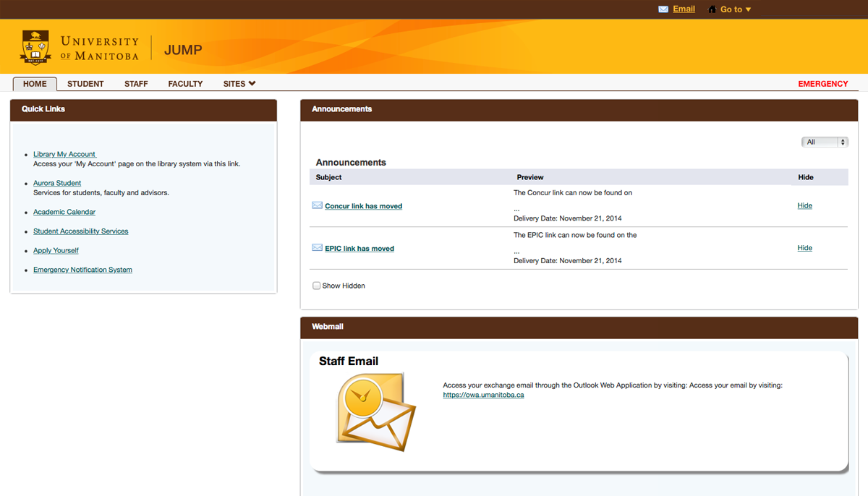868x496 pixels.
Task: Open Emergency Notification System quick link
Action: pyautogui.click(x=82, y=270)
